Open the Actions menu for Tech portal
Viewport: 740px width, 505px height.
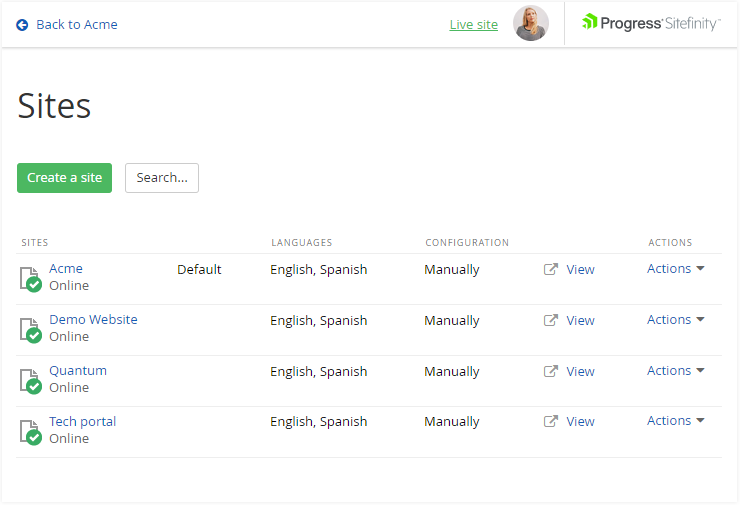point(676,421)
